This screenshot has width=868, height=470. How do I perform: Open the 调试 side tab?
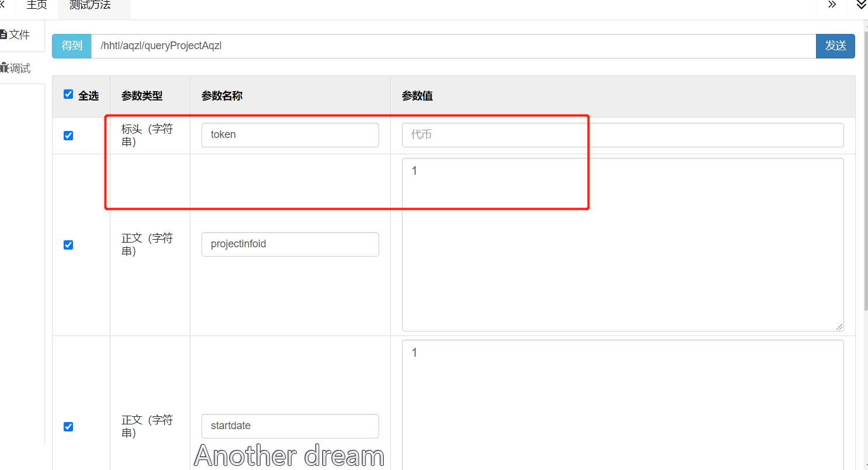point(19,68)
